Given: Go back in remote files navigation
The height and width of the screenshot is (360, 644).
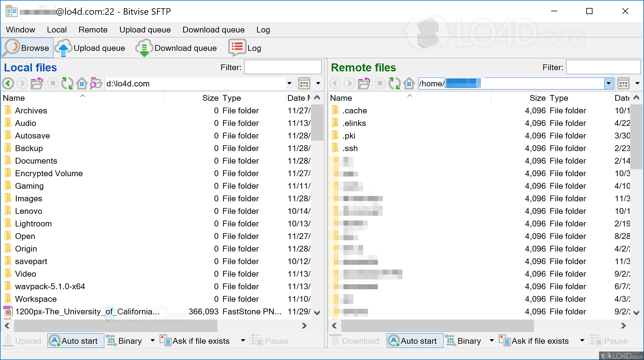Looking at the screenshot, I should pos(335,83).
